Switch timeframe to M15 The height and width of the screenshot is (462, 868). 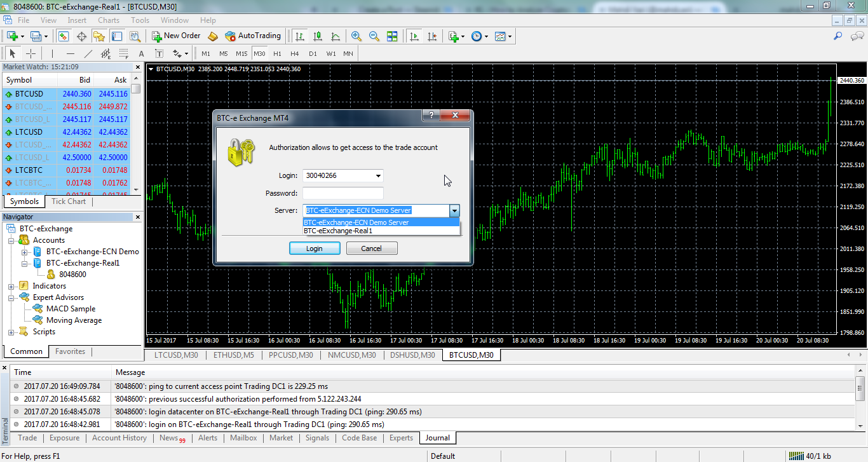[x=241, y=53]
